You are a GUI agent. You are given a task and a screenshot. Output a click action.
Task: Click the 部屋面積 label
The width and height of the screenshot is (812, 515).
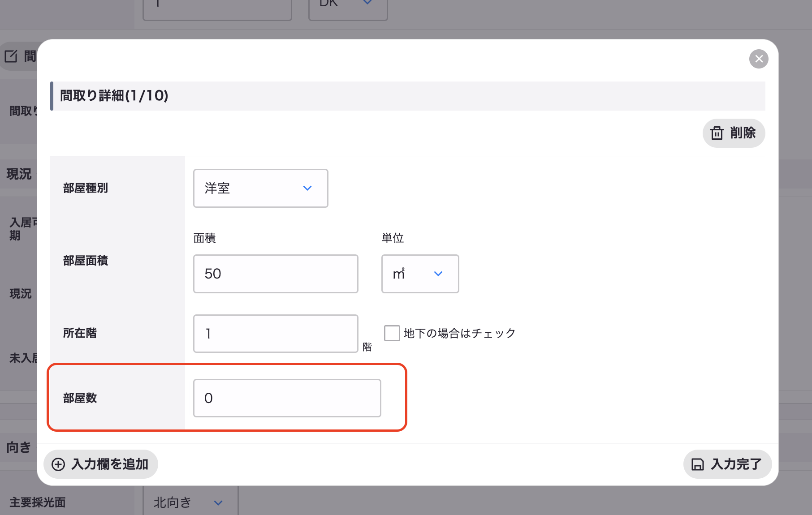tap(86, 261)
